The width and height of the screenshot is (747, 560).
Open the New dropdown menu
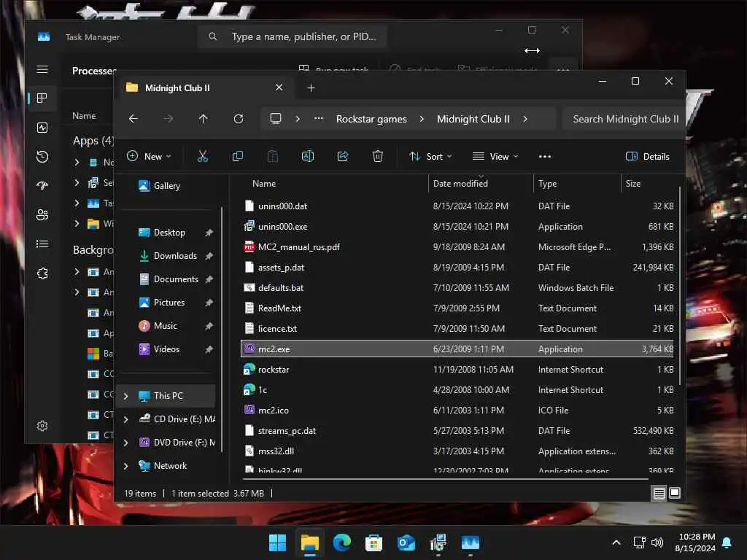click(149, 156)
